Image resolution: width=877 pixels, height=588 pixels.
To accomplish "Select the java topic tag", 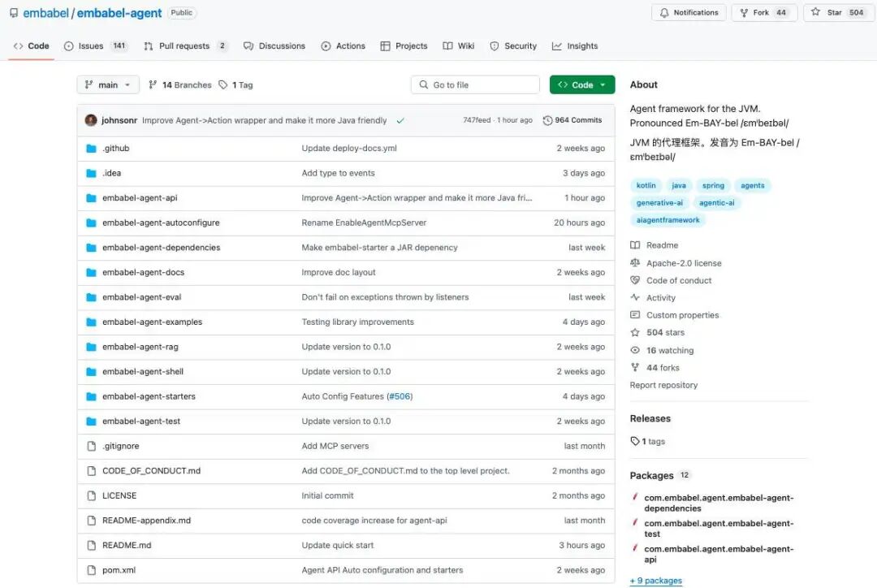I will (x=678, y=185).
